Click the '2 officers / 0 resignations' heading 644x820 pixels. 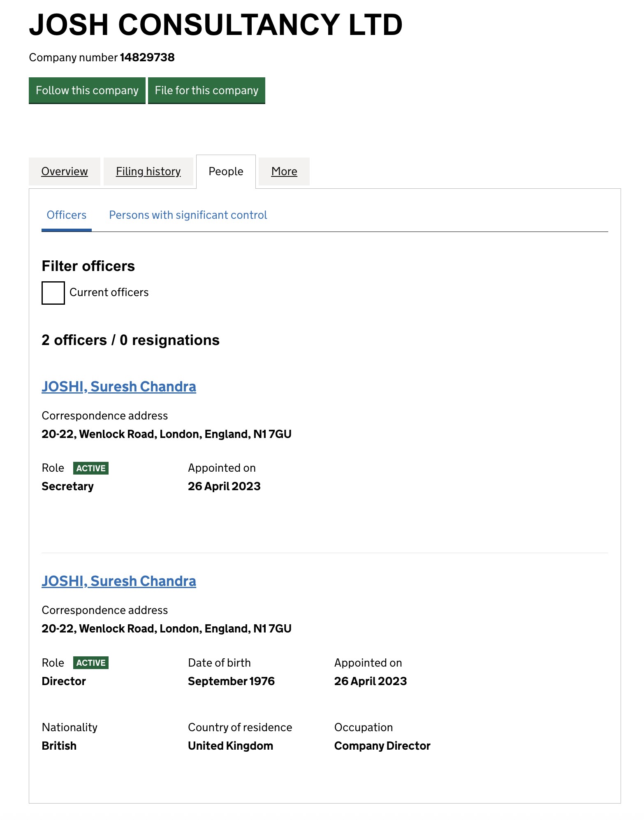pos(130,340)
